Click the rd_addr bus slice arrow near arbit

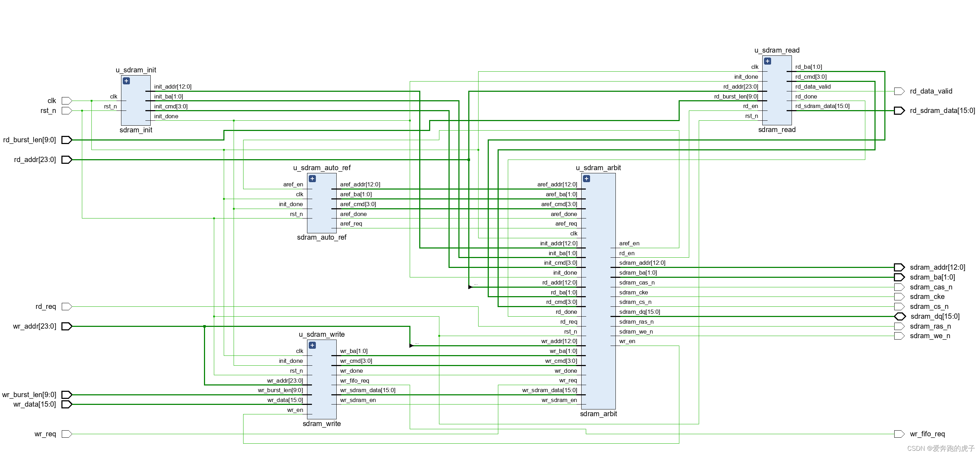click(471, 287)
